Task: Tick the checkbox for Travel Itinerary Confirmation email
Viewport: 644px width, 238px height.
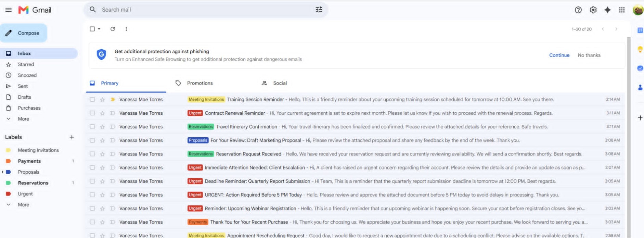Action: point(92,127)
